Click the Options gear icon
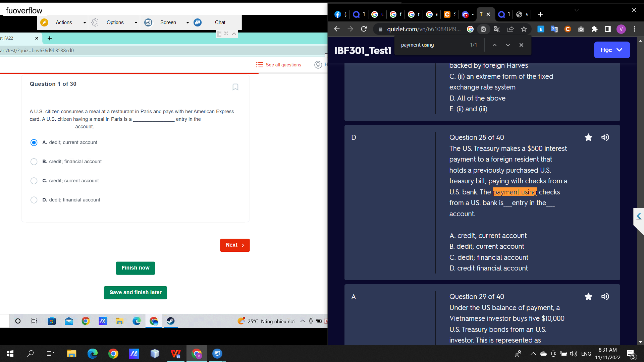Image resolution: width=644 pixels, height=362 pixels. pyautogui.click(x=95, y=22)
